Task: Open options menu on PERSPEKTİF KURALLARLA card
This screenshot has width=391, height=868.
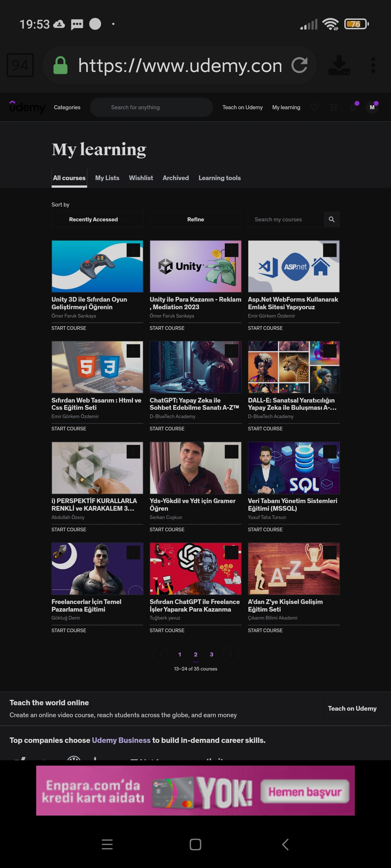Action: click(x=133, y=451)
